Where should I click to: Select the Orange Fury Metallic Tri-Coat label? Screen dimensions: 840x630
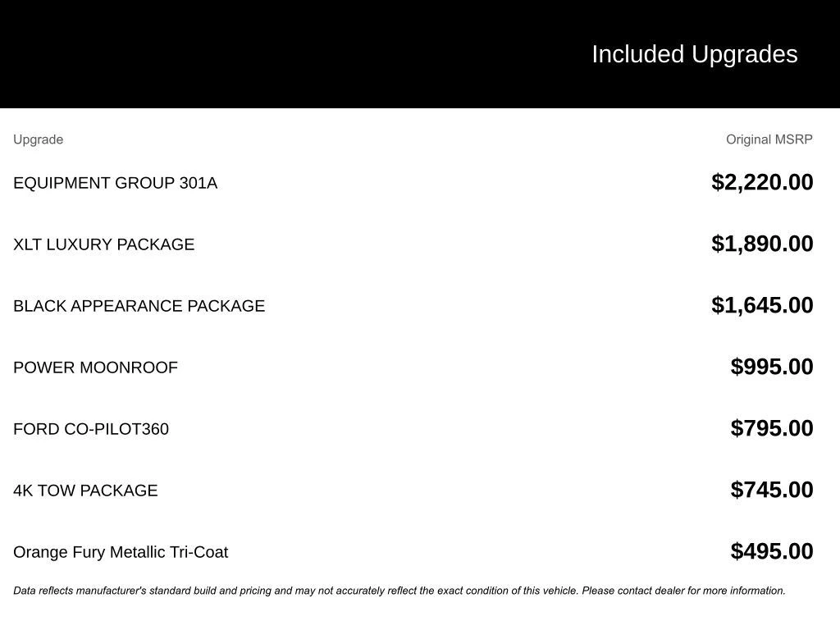(x=121, y=552)
